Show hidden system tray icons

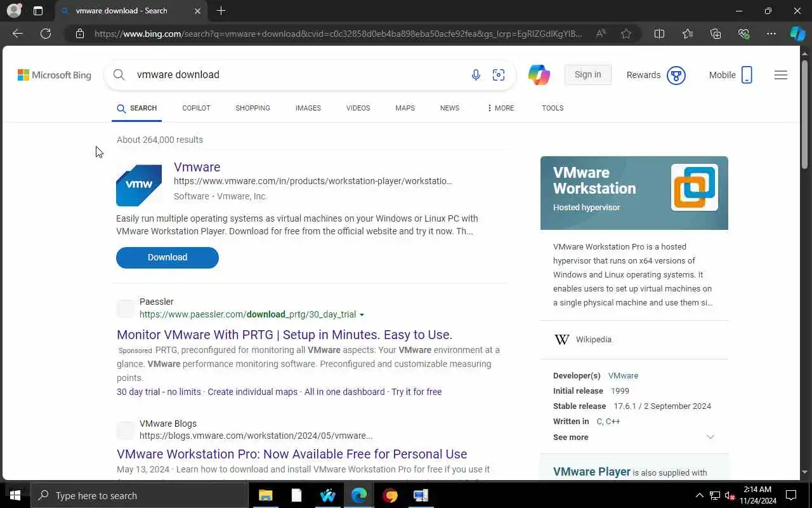[x=700, y=495]
